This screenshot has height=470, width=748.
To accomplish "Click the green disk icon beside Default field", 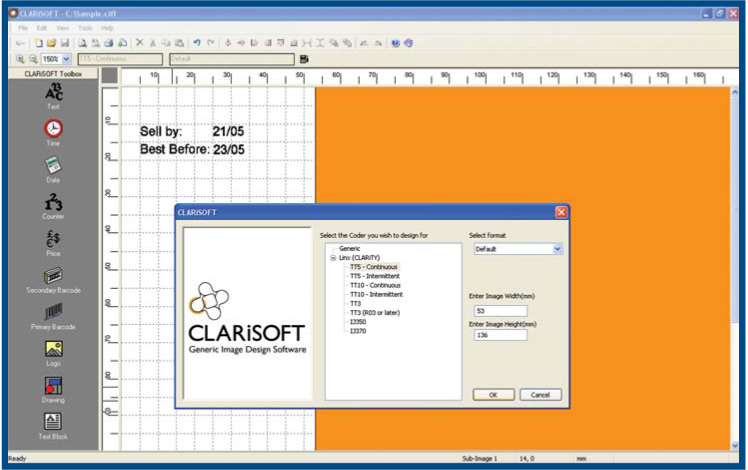I will point(304,59).
